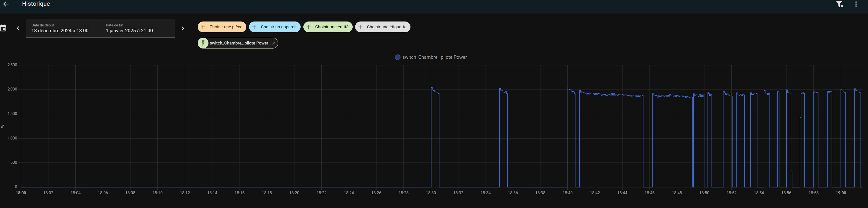
Task: Click the blue legend color dot
Action: pyautogui.click(x=398, y=57)
